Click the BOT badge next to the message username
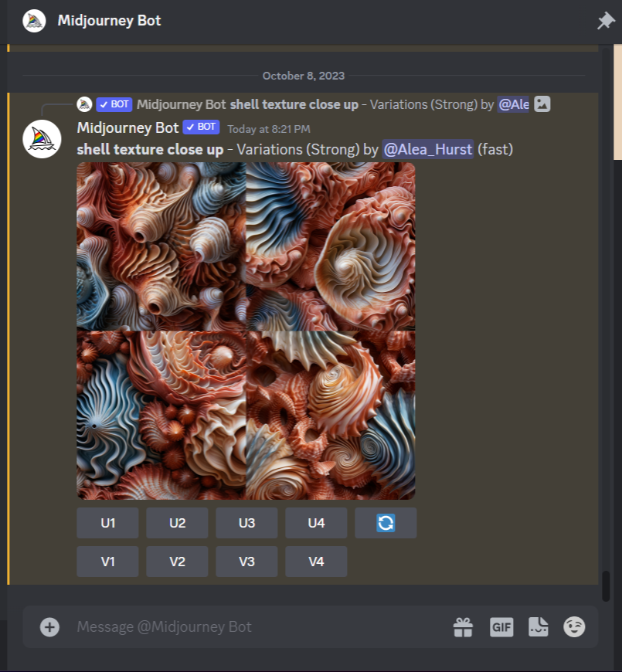622x672 pixels. coord(201,127)
